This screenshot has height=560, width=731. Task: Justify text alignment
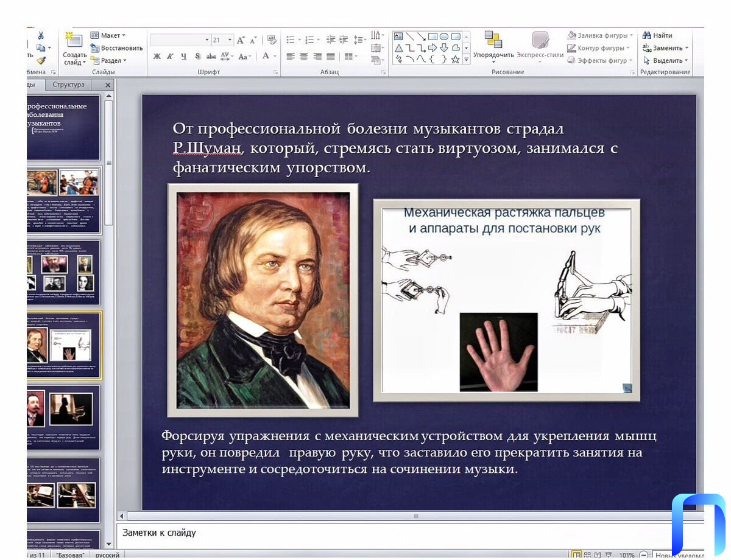(x=331, y=56)
